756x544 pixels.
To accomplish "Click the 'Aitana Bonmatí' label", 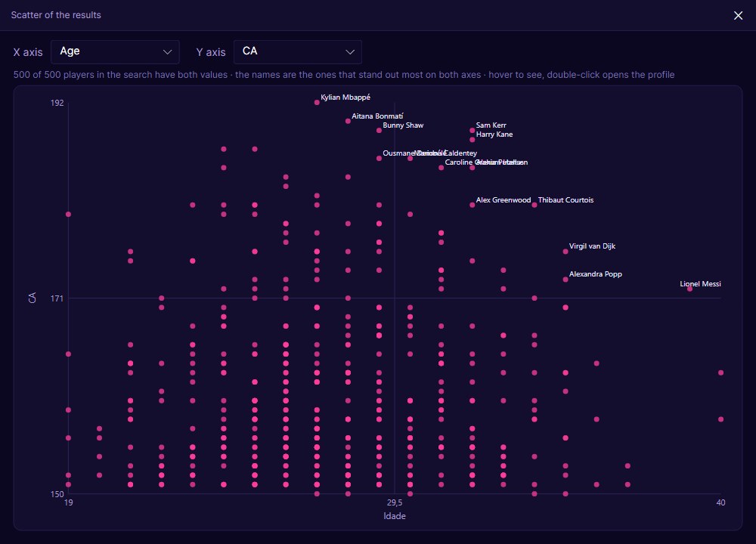I will click(x=377, y=116).
